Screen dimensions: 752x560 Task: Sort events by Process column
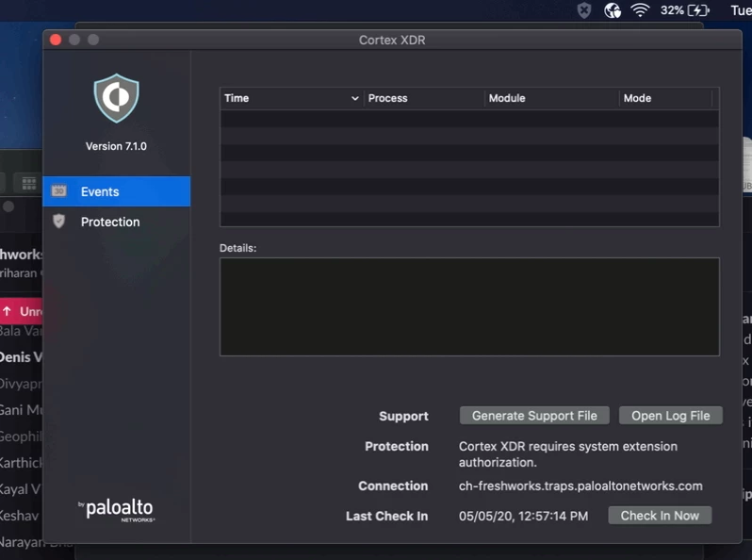click(424, 98)
